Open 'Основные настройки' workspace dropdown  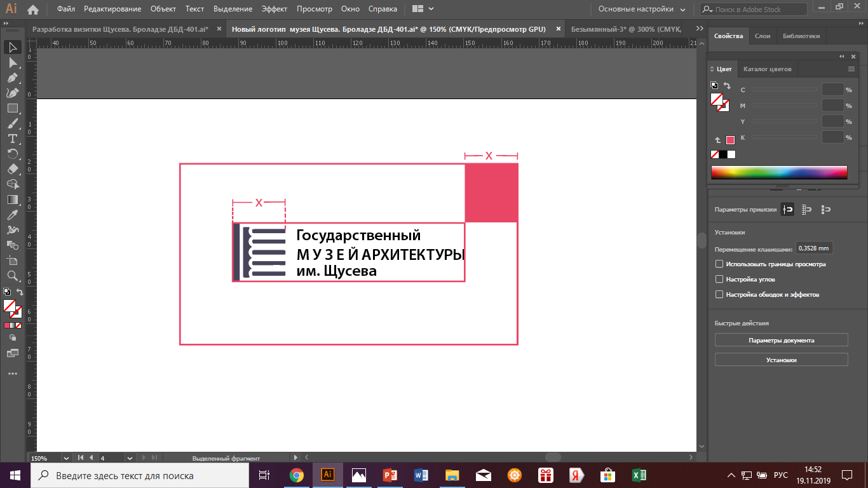(x=642, y=9)
